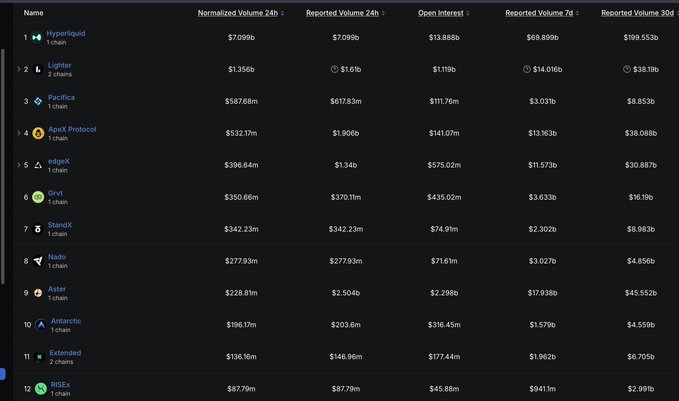Expand the edgeX row chevron
679x401 pixels.
(x=19, y=165)
